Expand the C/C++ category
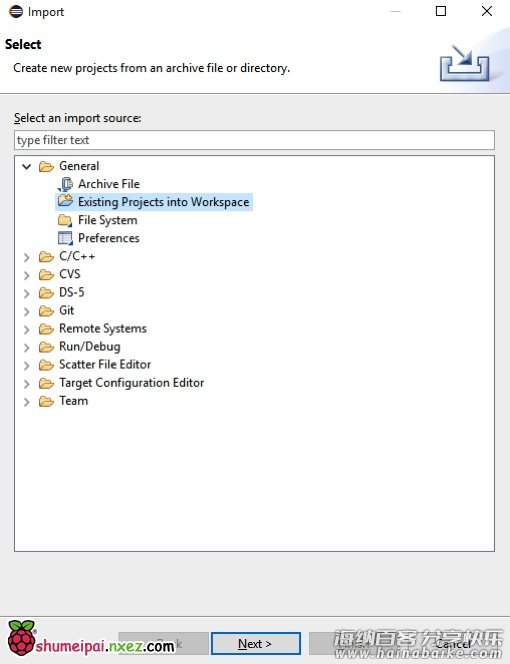 click(x=27, y=257)
